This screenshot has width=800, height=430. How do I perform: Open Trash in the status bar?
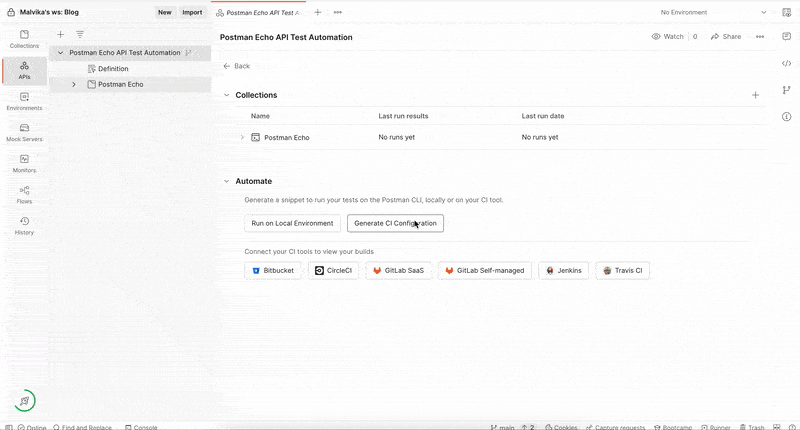click(752, 427)
